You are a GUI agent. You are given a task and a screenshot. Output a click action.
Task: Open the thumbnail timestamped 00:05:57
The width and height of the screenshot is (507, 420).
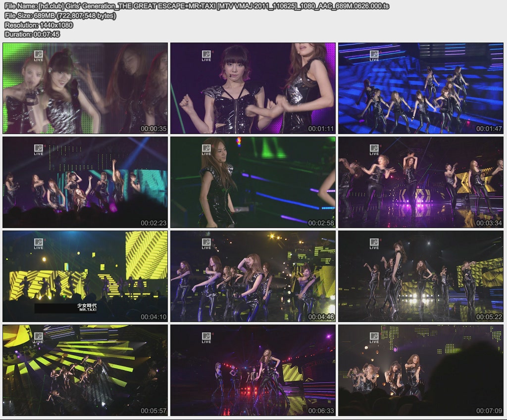(85, 370)
